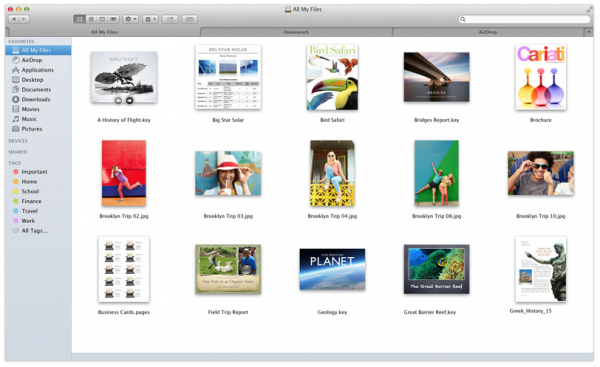The width and height of the screenshot is (600, 367).
Task: Click in the search field
Action: (525, 19)
